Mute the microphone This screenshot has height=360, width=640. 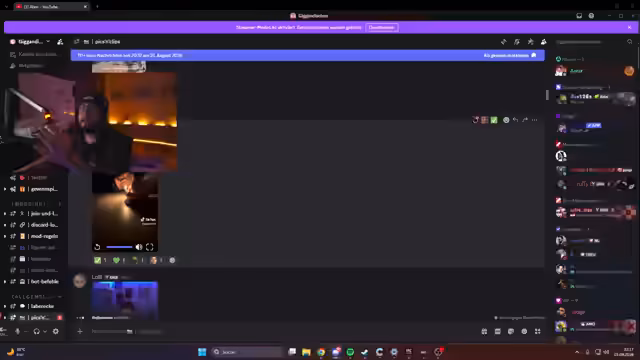(x=18, y=331)
